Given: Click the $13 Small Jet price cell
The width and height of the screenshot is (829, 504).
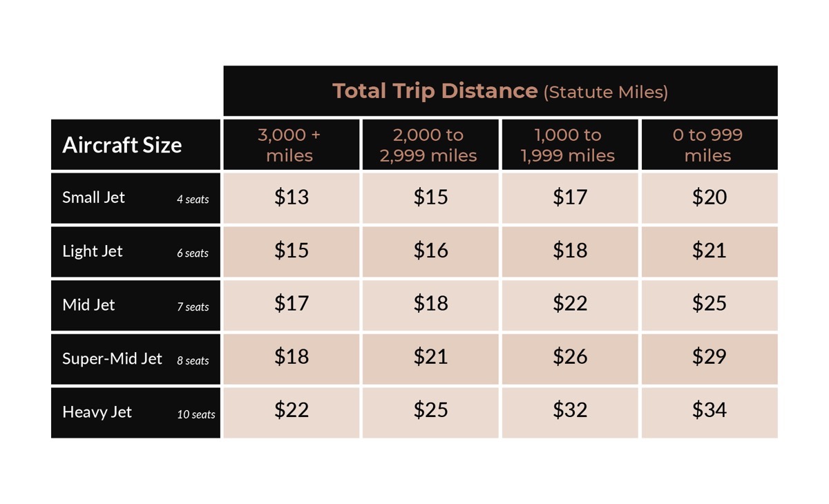Looking at the screenshot, I should click(291, 197).
